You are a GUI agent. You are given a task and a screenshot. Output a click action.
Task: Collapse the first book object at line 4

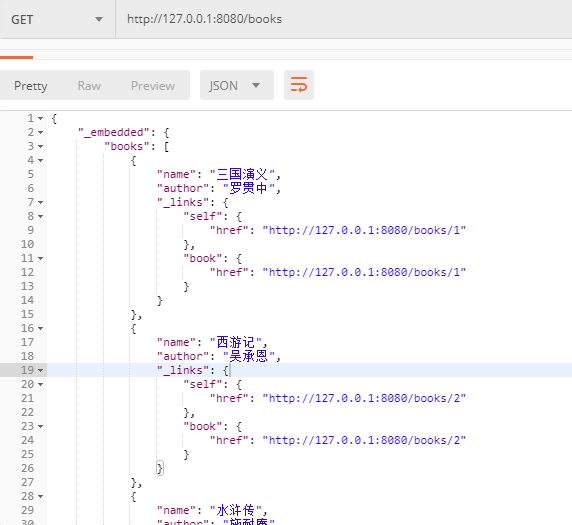coord(40,160)
